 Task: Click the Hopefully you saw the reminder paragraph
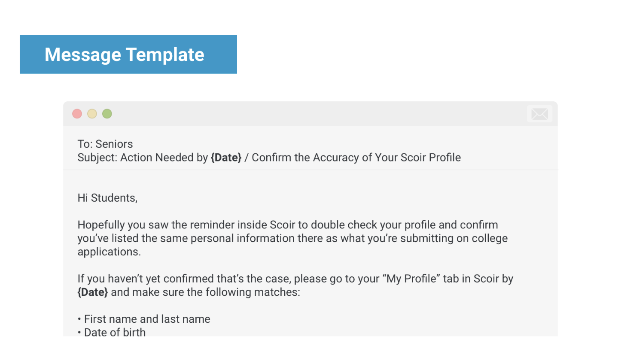click(292, 238)
